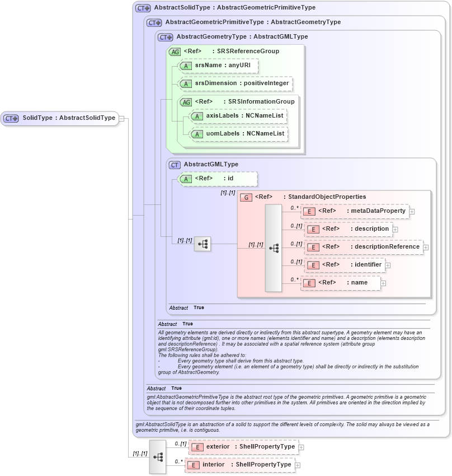Collapse the SolidType node via its minus box
Image resolution: width=452 pixels, height=476 pixels.
click(x=121, y=118)
